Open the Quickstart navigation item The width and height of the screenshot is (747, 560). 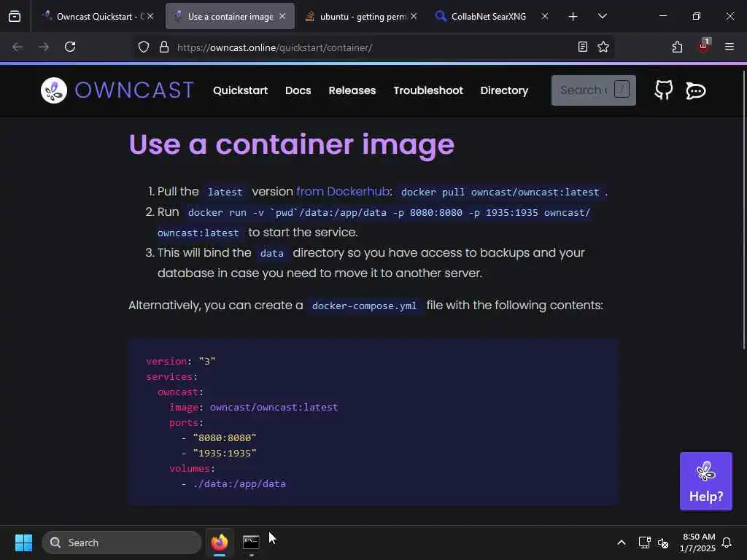[x=240, y=90]
